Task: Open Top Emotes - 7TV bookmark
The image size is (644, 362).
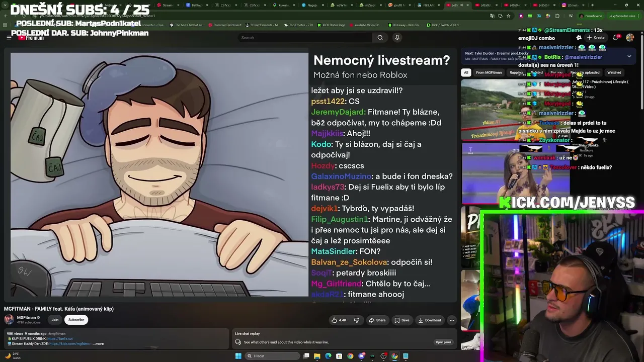Action: (298, 25)
